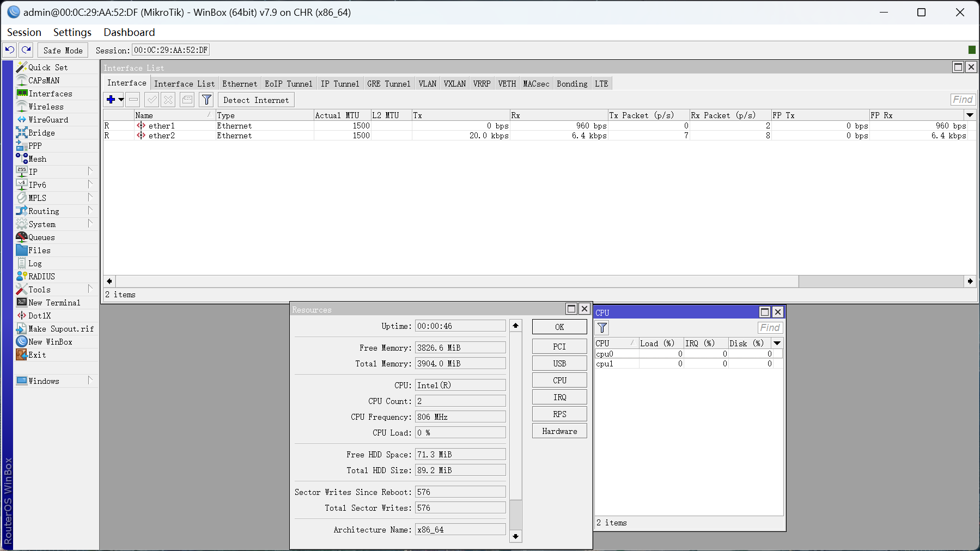Open the CPU table columns dropdown arrow
The image size is (980, 551).
click(777, 344)
